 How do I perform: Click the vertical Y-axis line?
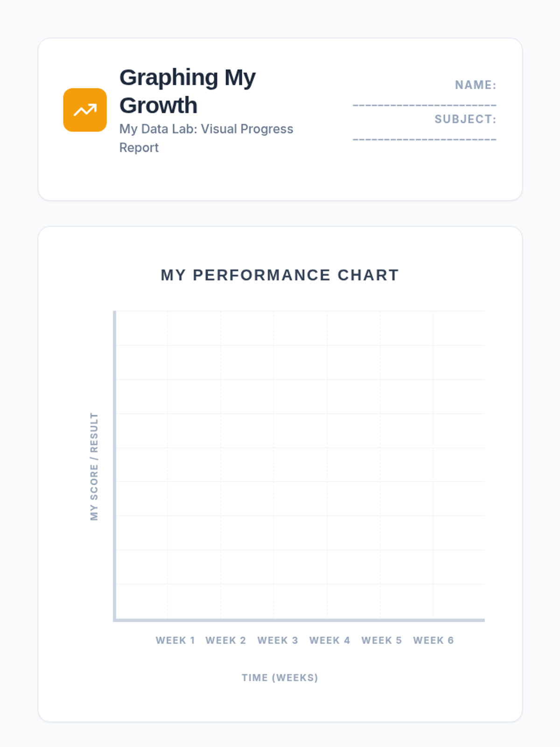point(115,466)
